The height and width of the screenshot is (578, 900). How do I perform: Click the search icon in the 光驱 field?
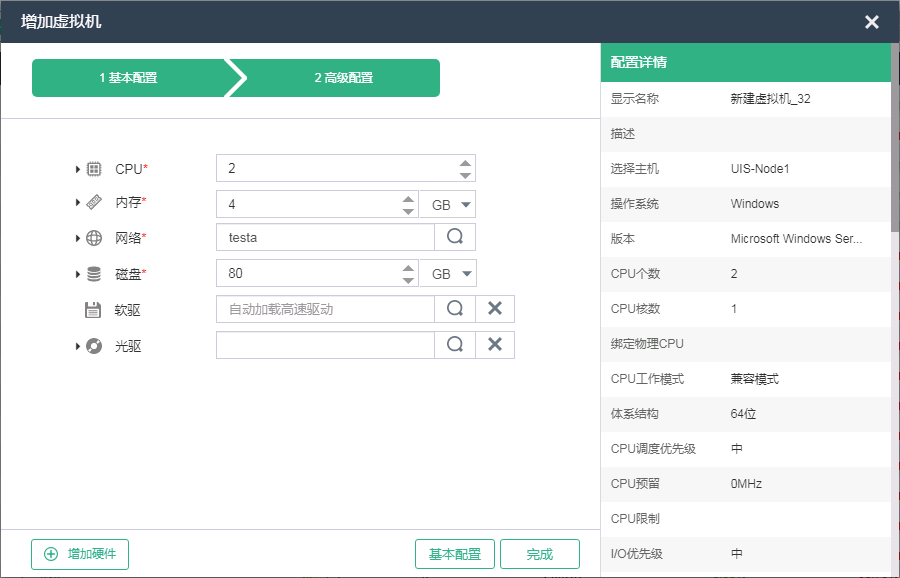(455, 345)
